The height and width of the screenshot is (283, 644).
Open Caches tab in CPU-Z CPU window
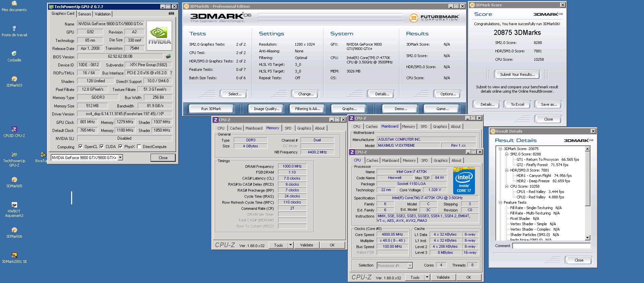point(372,160)
